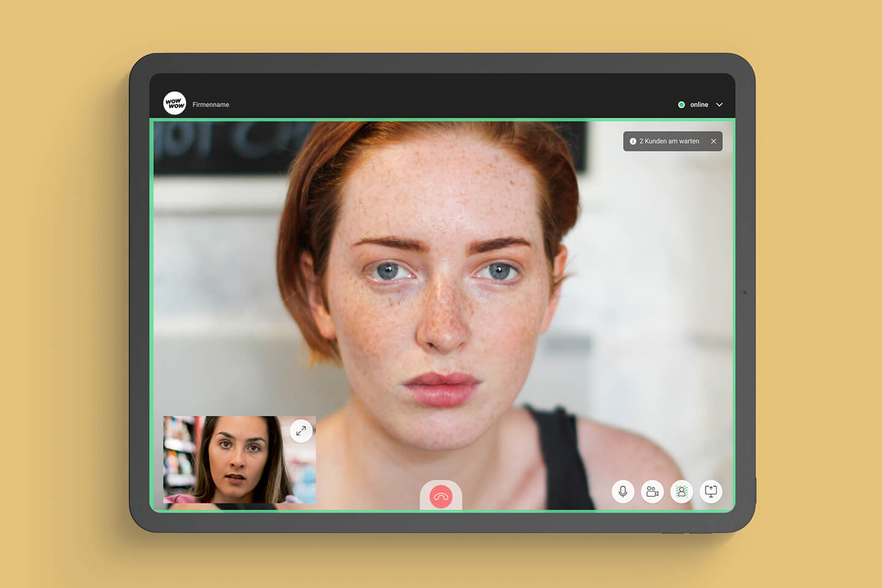Dismiss the '2 Kunden am warten' notification
This screenshot has width=882, height=588.
(714, 141)
